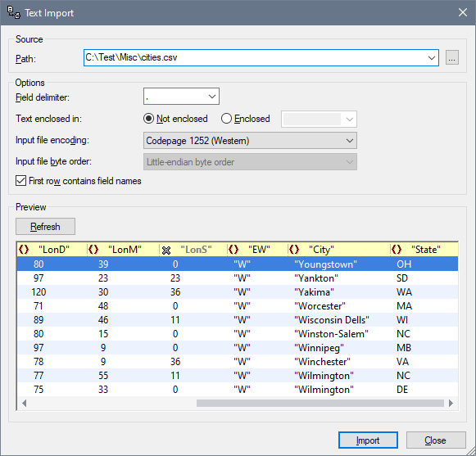Select the Yakima preview row
476x456 pixels.
tap(238, 292)
